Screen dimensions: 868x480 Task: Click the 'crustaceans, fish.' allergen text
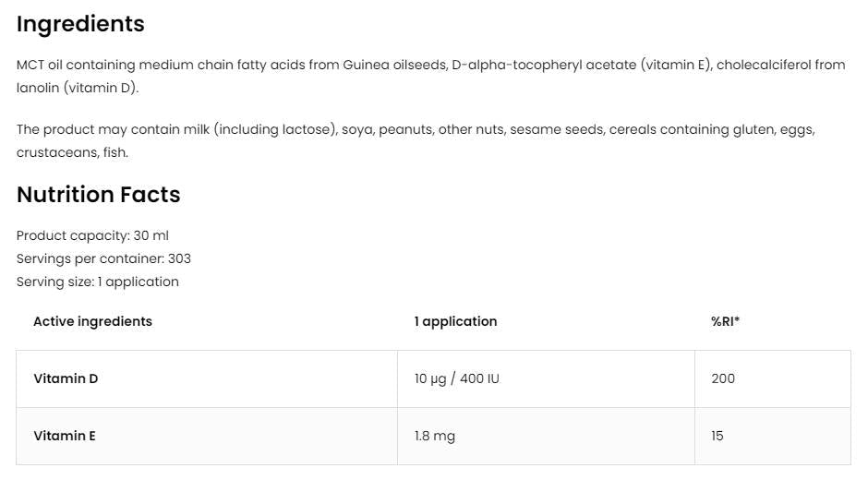pos(72,152)
